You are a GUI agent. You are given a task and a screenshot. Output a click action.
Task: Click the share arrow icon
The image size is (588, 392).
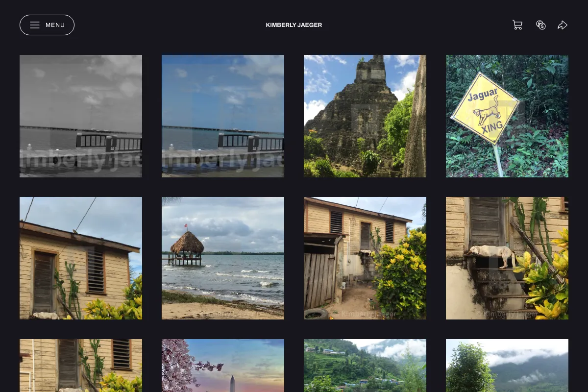point(563,25)
